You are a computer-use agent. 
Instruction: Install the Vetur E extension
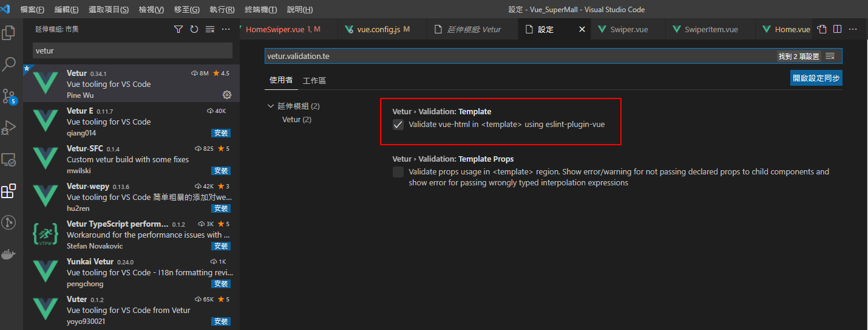pyautogui.click(x=221, y=133)
